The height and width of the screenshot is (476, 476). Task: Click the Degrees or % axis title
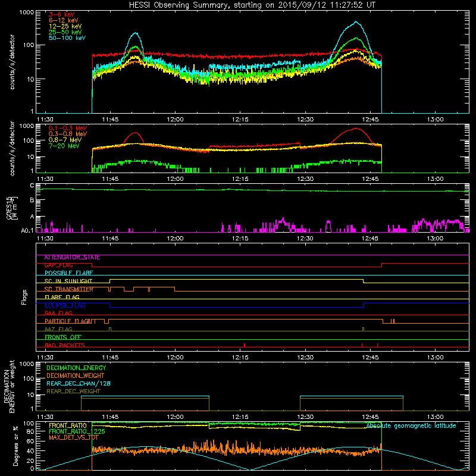tap(15, 446)
